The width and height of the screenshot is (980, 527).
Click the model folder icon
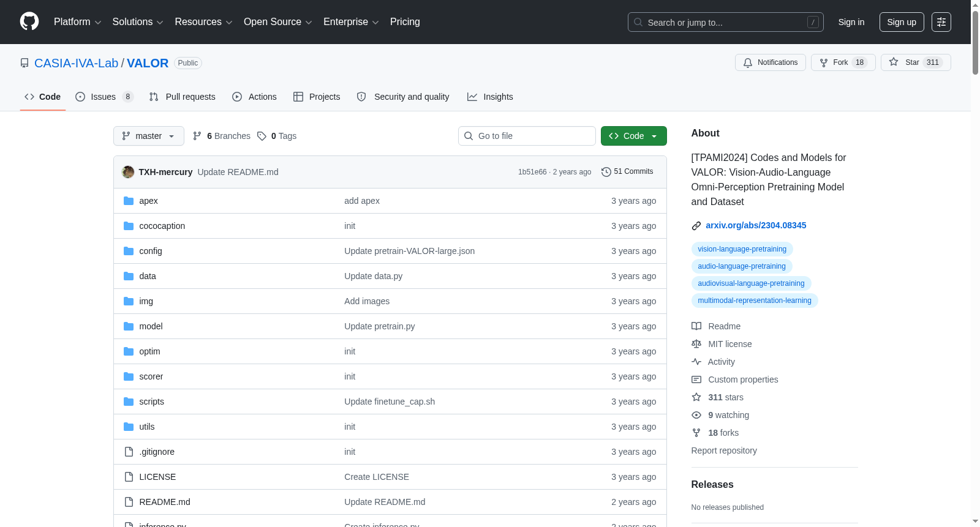(x=129, y=326)
